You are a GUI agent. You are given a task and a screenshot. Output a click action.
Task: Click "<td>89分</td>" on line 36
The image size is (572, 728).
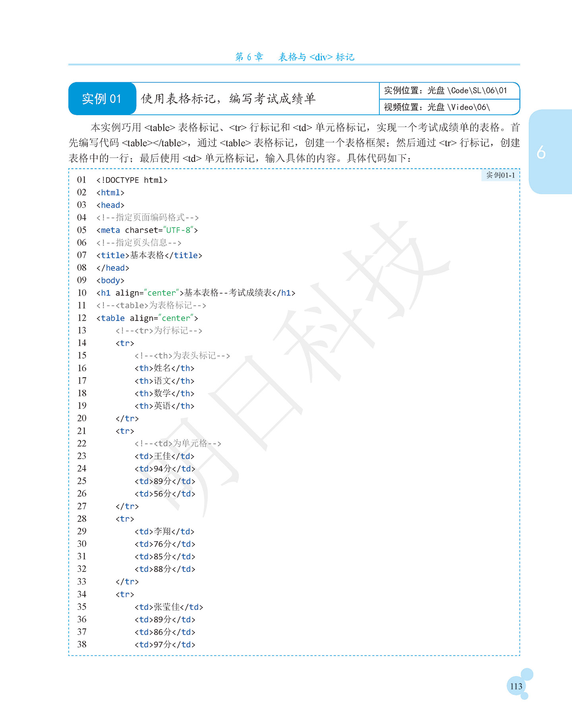tap(165, 620)
